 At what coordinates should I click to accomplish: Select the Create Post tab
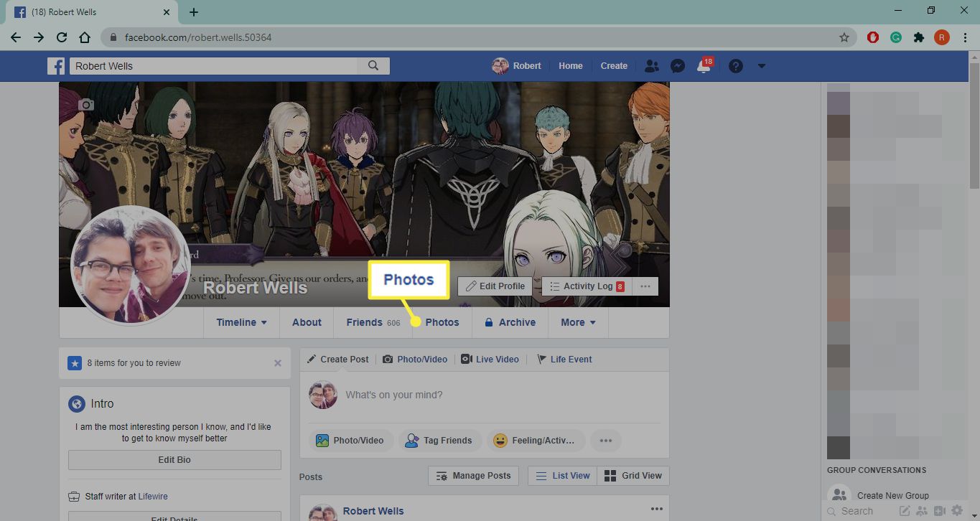coord(338,360)
